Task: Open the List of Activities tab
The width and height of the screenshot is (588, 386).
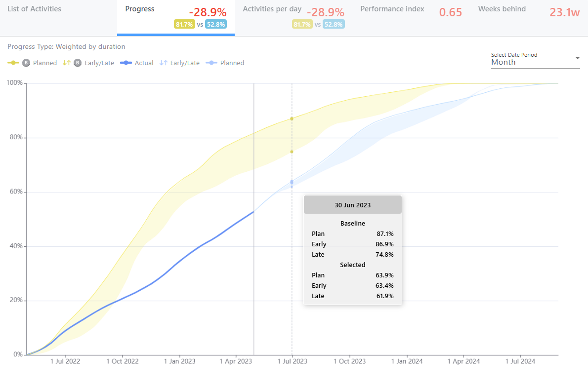Action: pyautogui.click(x=35, y=9)
